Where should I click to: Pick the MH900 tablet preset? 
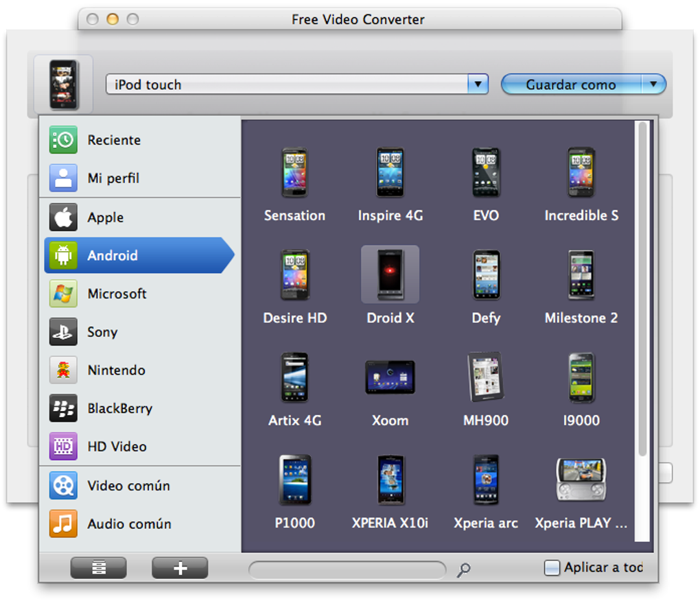(486, 389)
